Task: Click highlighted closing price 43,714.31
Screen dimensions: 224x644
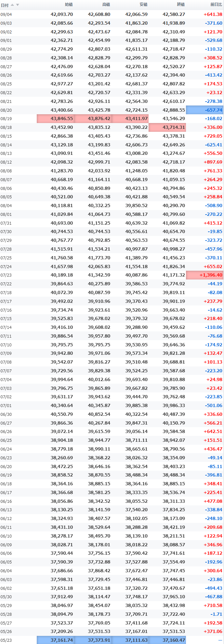Action: (167, 128)
